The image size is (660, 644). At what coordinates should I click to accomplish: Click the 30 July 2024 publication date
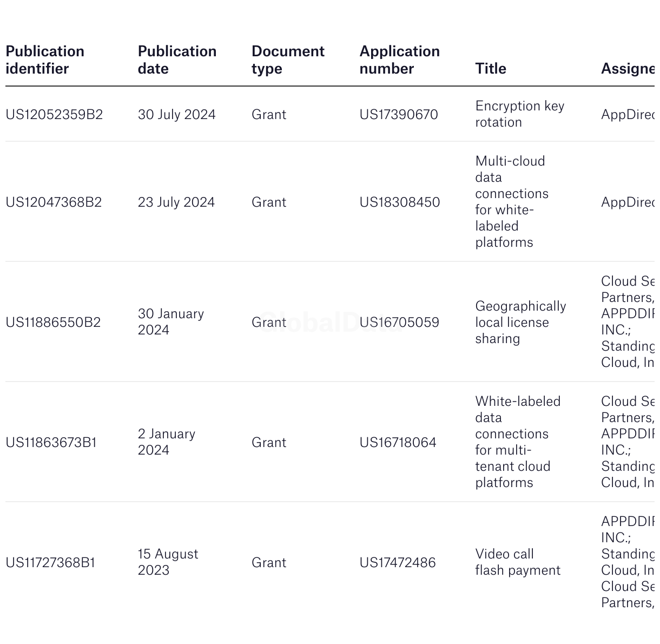tap(176, 115)
